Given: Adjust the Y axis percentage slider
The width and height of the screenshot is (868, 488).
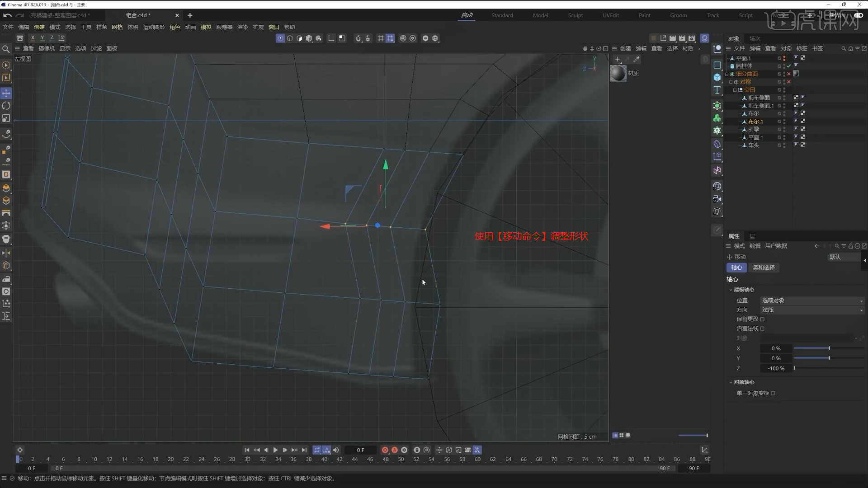Looking at the screenshot, I should 829,358.
